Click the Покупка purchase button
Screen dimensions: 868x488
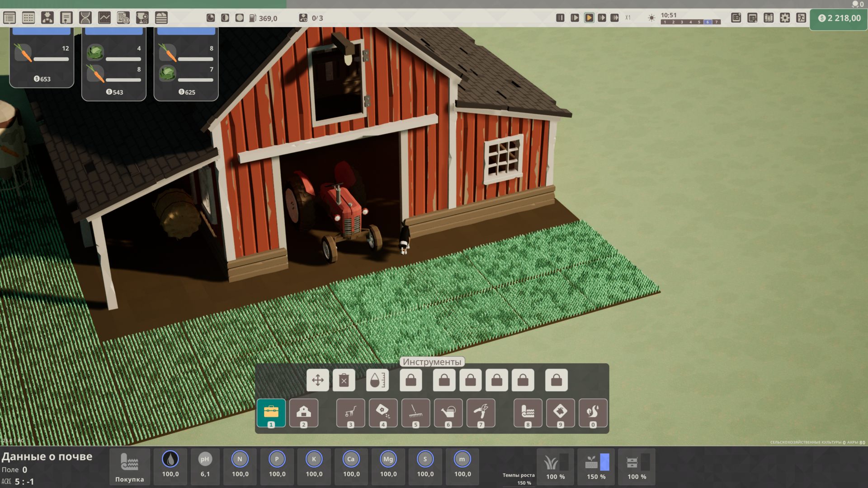pos(129,467)
